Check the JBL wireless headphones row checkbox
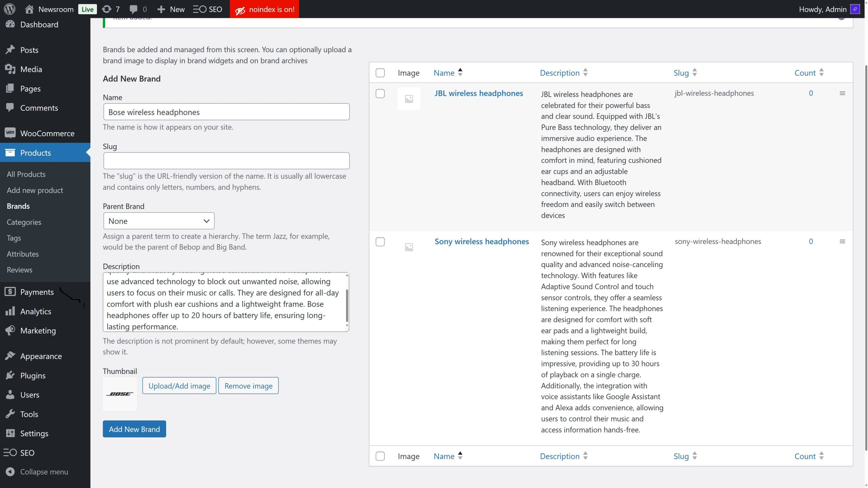Viewport: 868px width, 488px height. [380, 94]
